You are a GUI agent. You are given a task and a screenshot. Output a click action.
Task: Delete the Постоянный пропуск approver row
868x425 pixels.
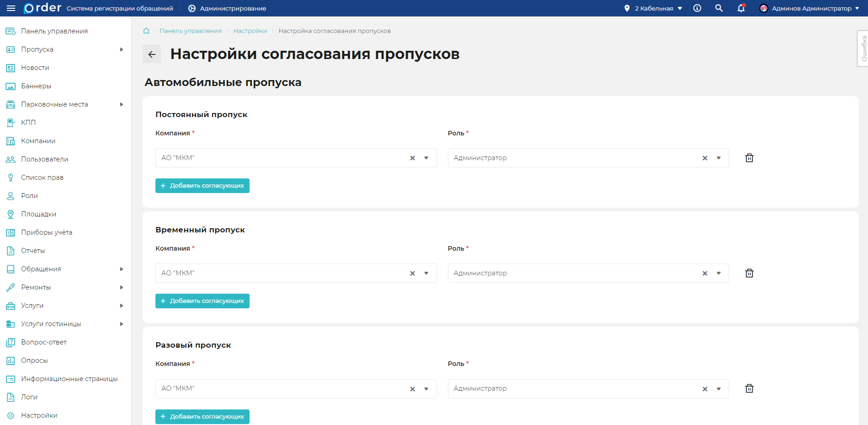pos(749,157)
